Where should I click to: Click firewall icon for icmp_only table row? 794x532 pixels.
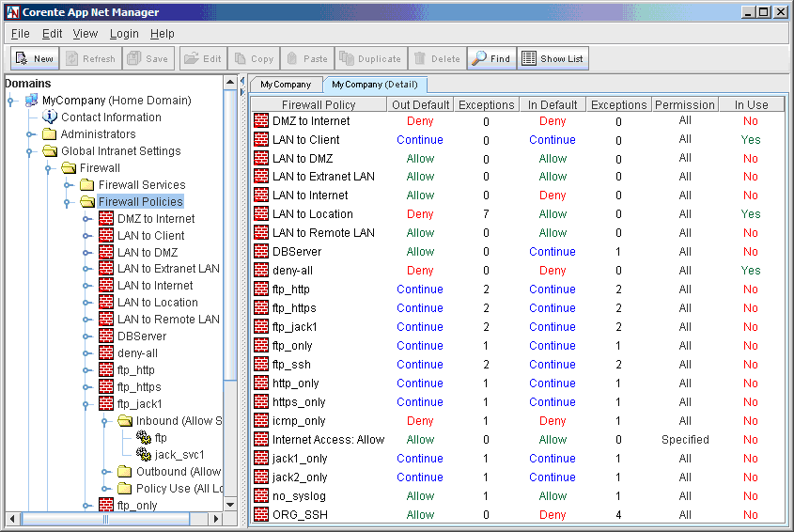[x=261, y=420]
